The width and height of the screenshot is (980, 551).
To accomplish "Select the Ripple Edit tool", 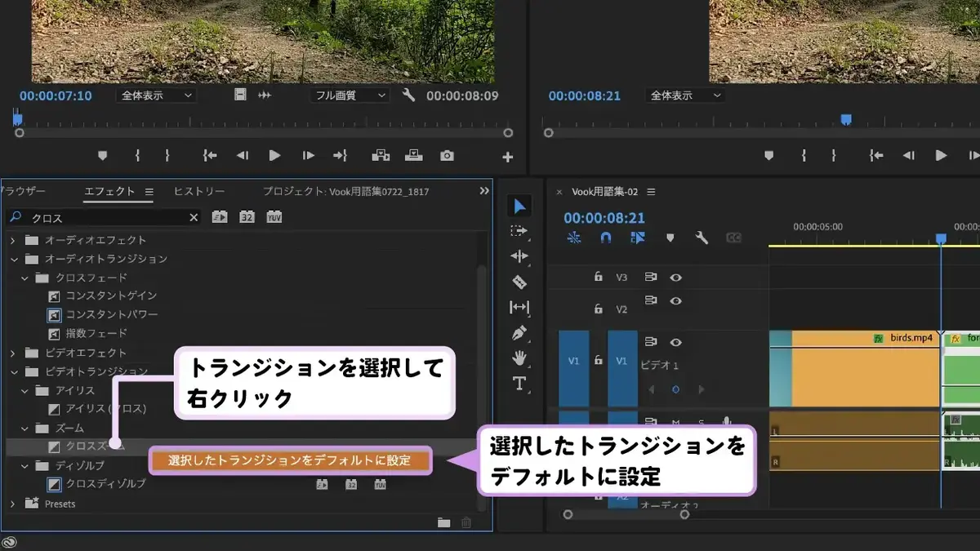I will (519, 256).
